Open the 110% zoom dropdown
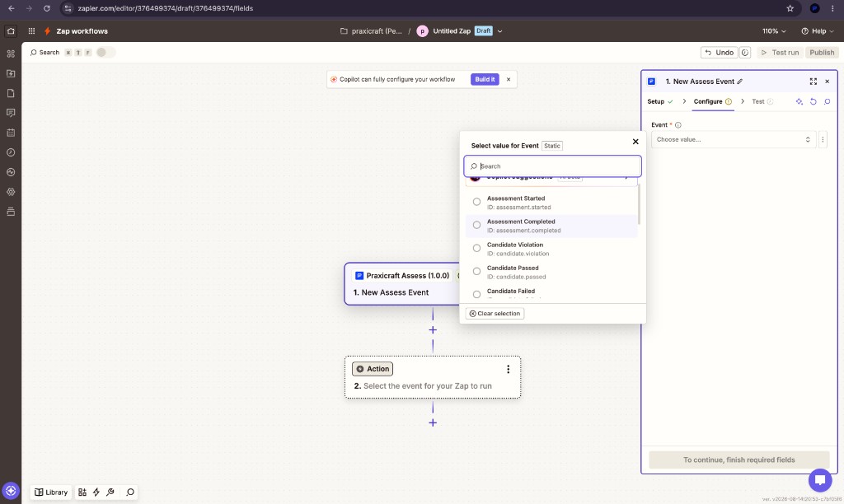The height and width of the screenshot is (504, 844). pyautogui.click(x=773, y=31)
